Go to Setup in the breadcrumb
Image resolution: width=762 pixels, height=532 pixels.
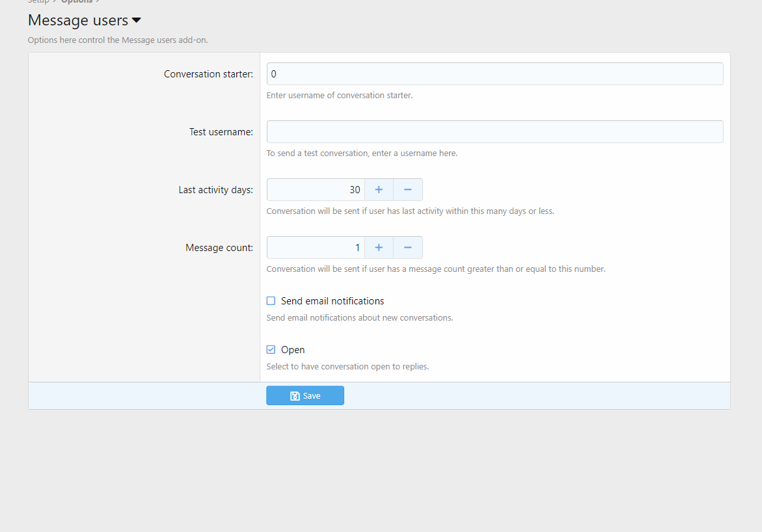pyautogui.click(x=38, y=2)
